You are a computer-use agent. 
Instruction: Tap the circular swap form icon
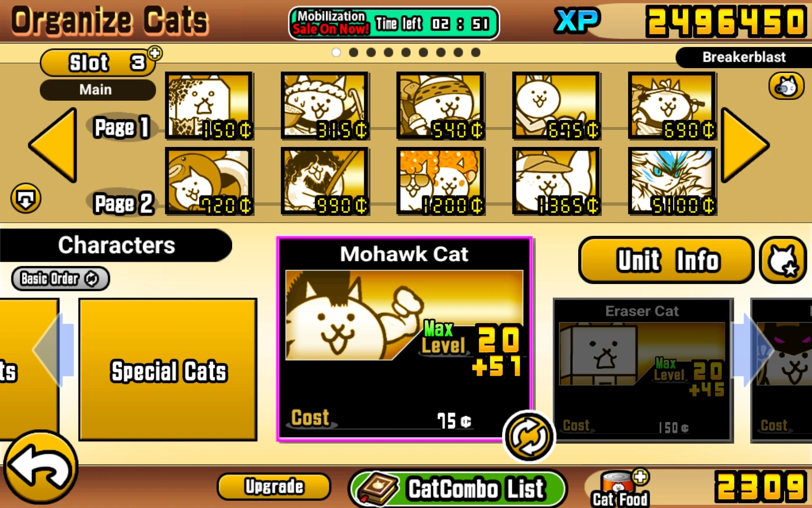(529, 436)
